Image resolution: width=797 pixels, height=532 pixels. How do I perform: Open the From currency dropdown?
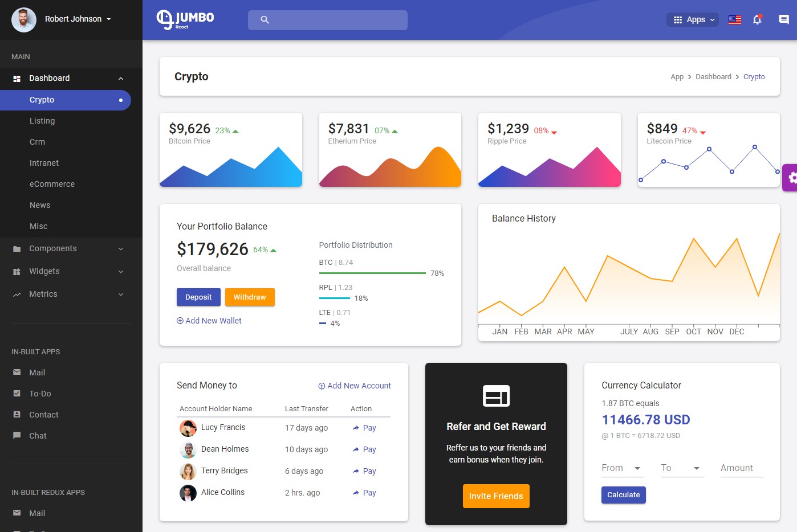tap(623, 468)
